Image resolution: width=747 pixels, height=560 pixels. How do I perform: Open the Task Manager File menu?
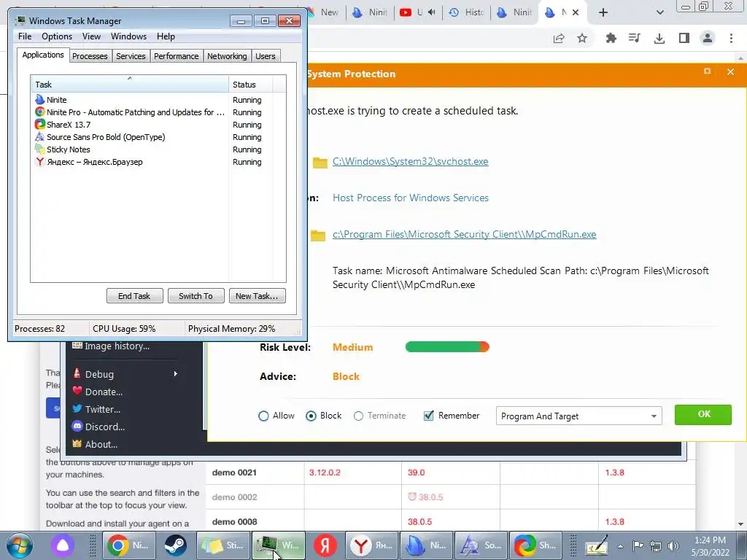point(25,36)
